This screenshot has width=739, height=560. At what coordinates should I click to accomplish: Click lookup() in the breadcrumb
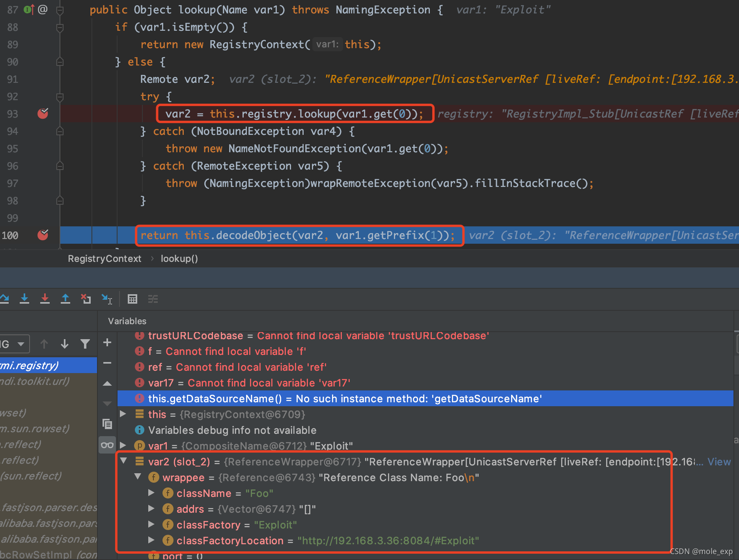tap(179, 259)
